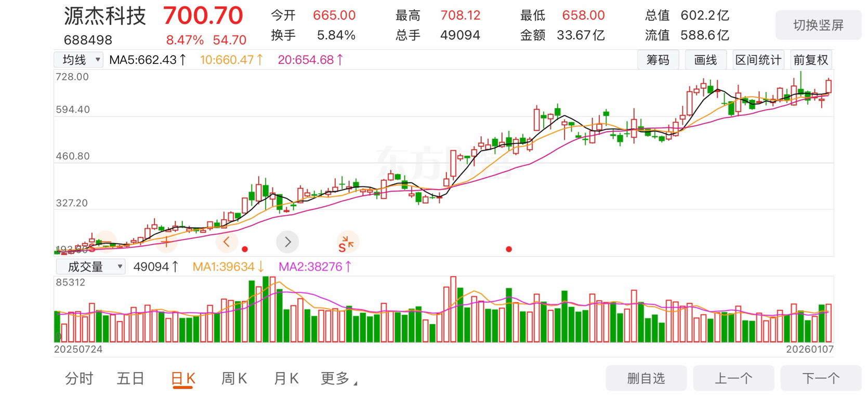Click the highest price value 708.12
868x399 pixels.
[461, 16]
